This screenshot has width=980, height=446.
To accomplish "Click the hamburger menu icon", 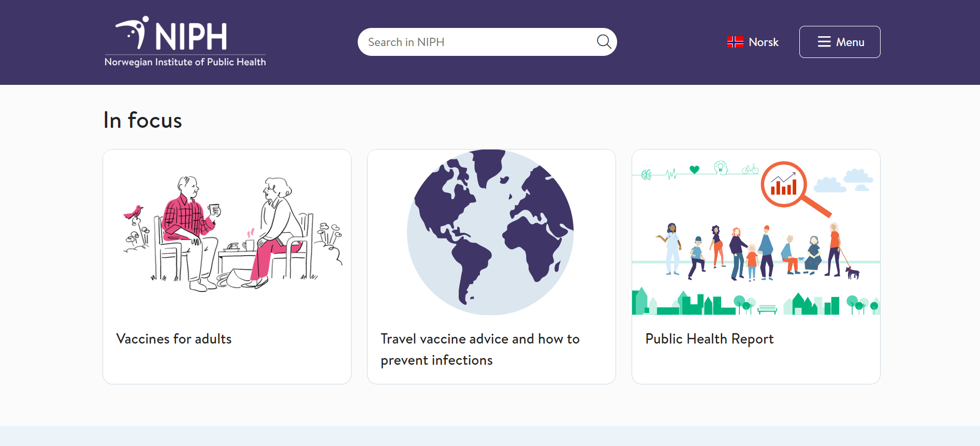I will [824, 42].
